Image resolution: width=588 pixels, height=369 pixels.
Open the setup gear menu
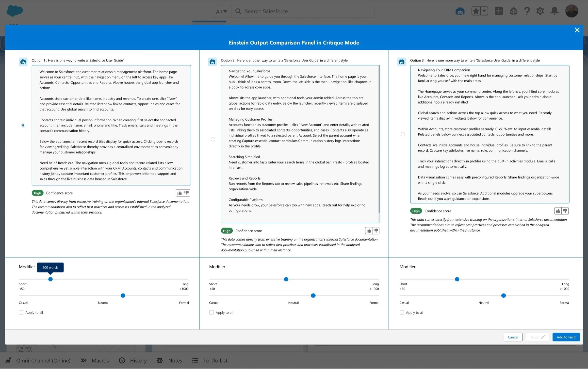[540, 11]
